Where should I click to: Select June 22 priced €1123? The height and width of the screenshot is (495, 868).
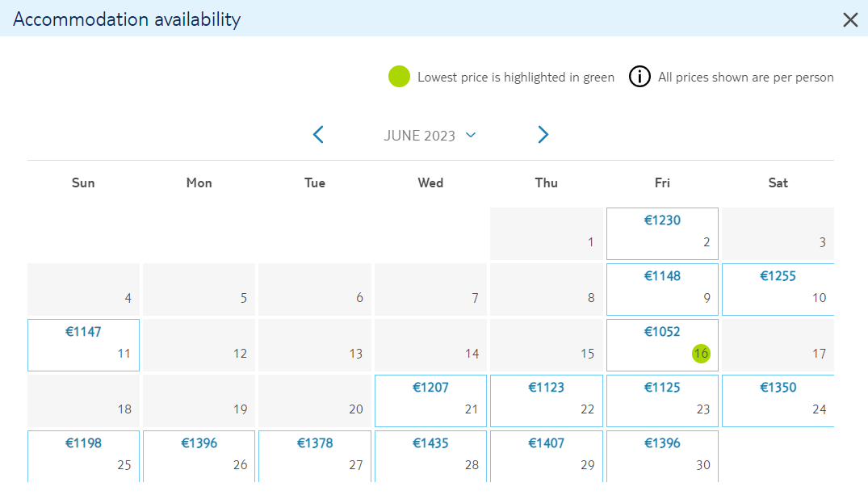coord(547,401)
